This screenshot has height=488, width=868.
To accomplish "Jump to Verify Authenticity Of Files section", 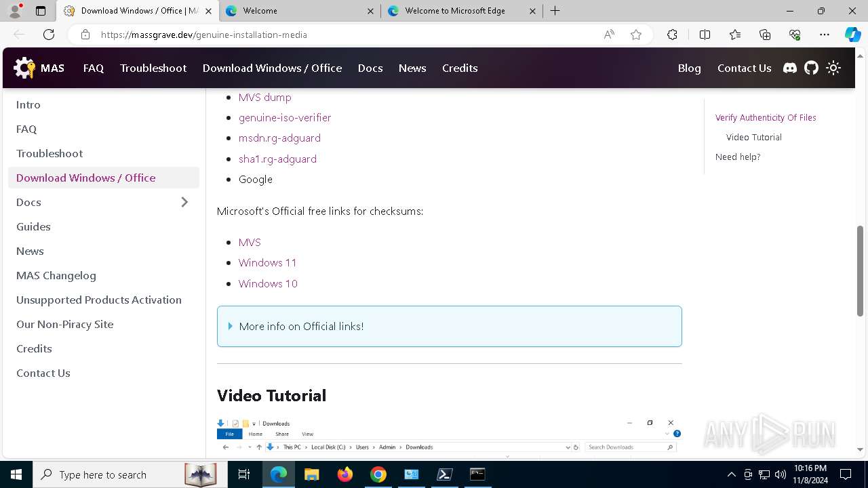I will [766, 117].
